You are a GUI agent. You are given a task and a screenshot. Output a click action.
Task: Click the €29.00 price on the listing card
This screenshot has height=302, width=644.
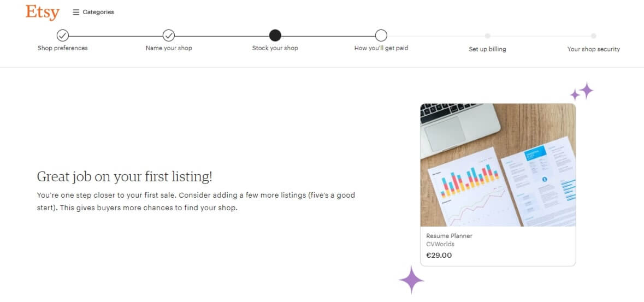coord(439,255)
